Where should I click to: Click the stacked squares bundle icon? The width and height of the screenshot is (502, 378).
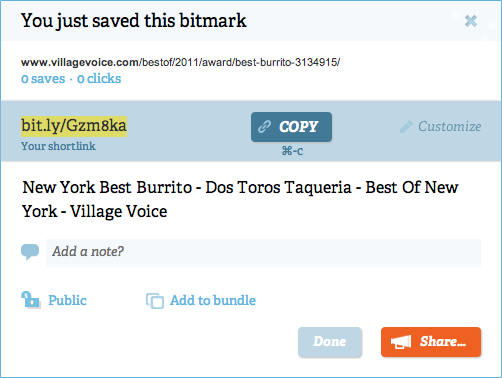(155, 301)
